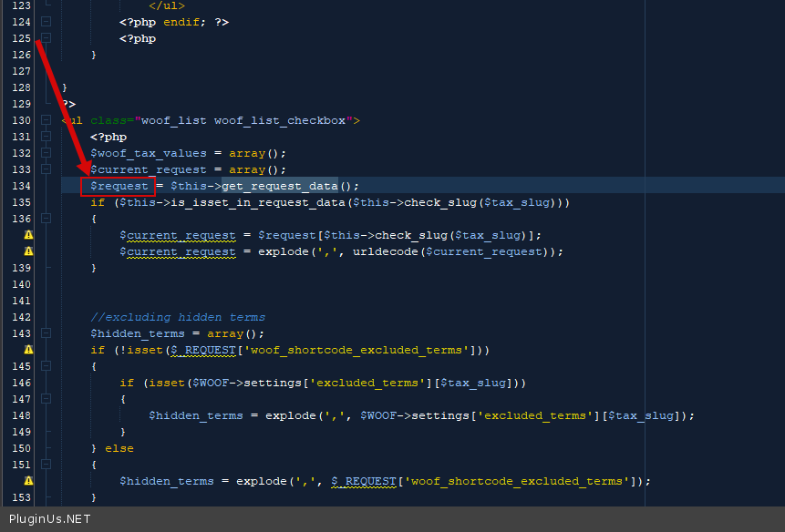
Task: Collapse the fold marker at line 145
Action: (46, 366)
